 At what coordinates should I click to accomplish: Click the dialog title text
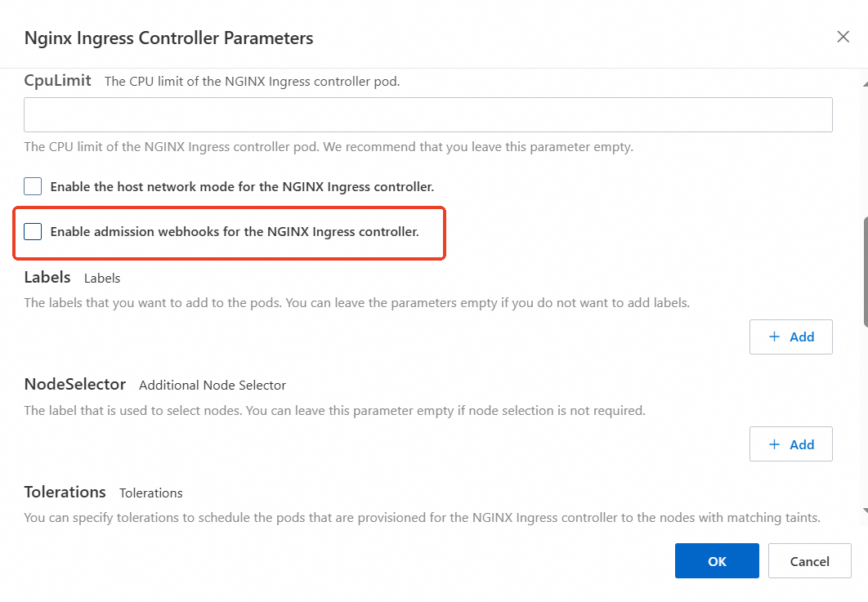(x=168, y=38)
